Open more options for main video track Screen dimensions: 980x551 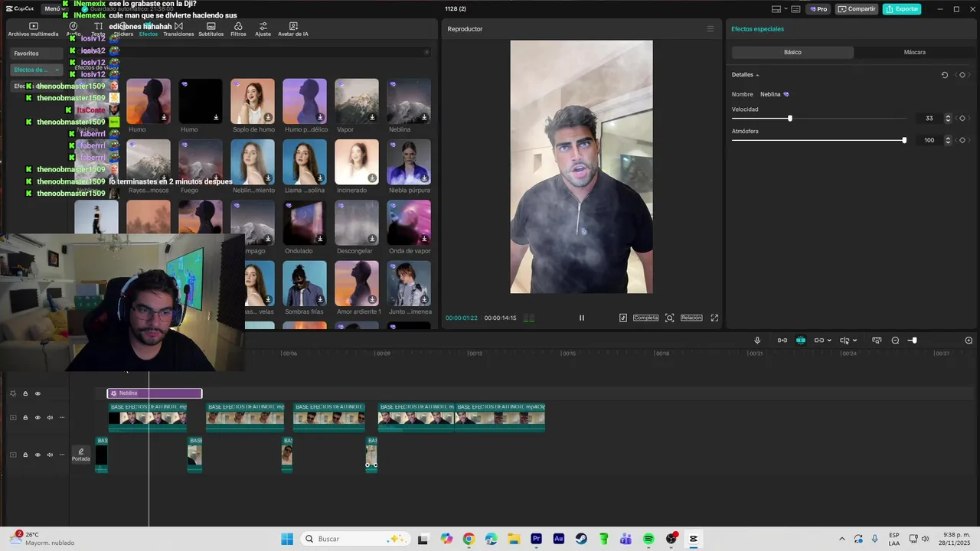click(62, 418)
